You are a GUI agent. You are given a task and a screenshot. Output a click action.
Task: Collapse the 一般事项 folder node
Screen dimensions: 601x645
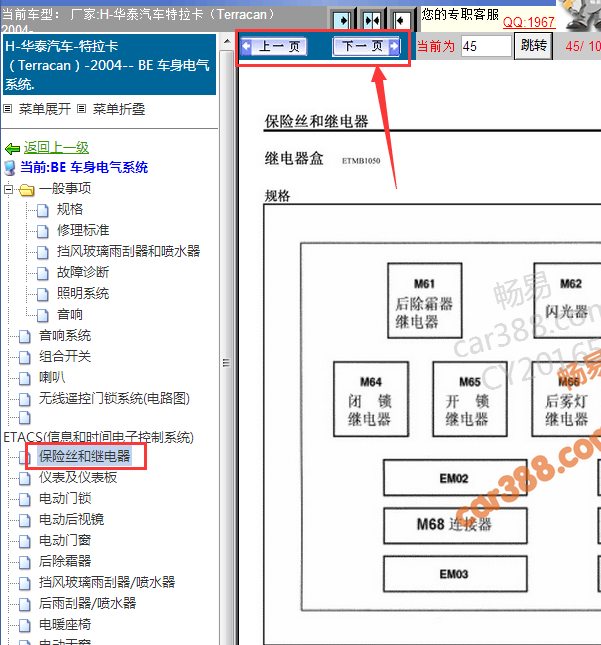point(8,190)
